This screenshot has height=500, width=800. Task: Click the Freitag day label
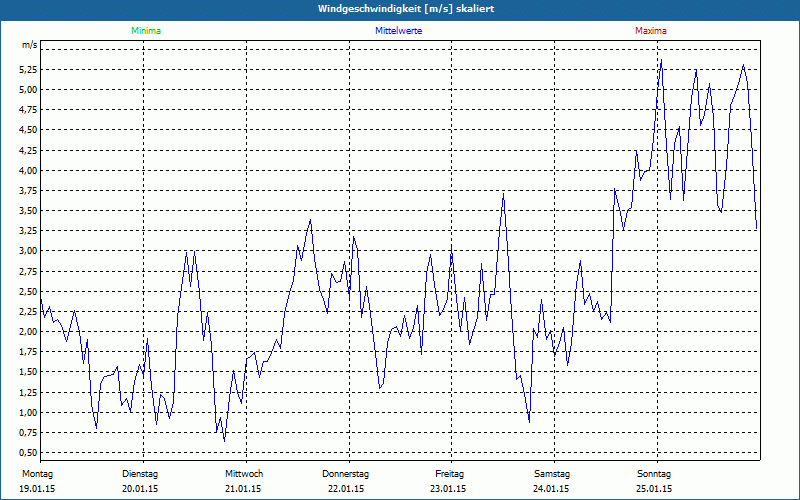tap(449, 474)
